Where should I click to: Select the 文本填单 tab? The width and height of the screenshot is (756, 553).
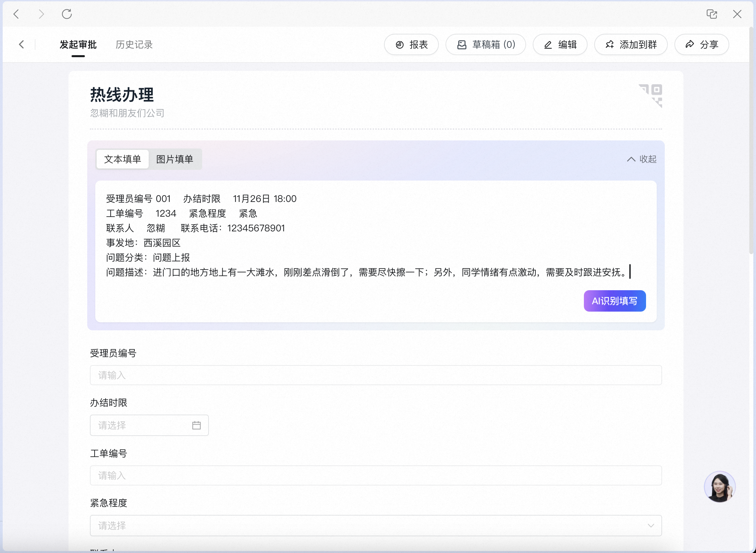coord(122,159)
